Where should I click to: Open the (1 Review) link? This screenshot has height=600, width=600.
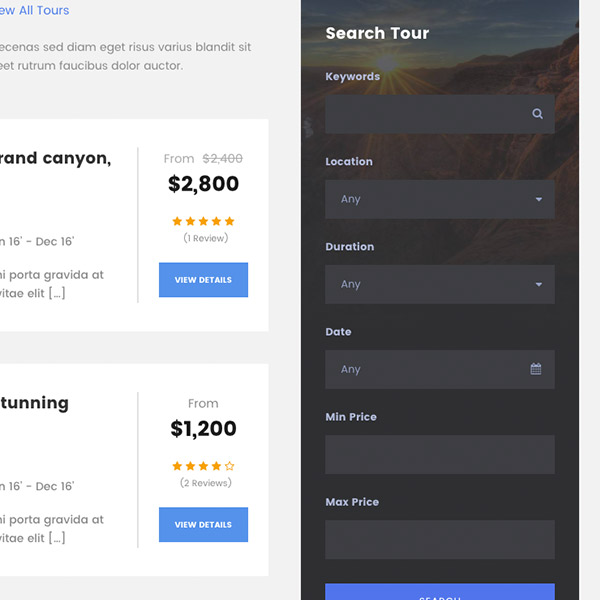(x=205, y=238)
